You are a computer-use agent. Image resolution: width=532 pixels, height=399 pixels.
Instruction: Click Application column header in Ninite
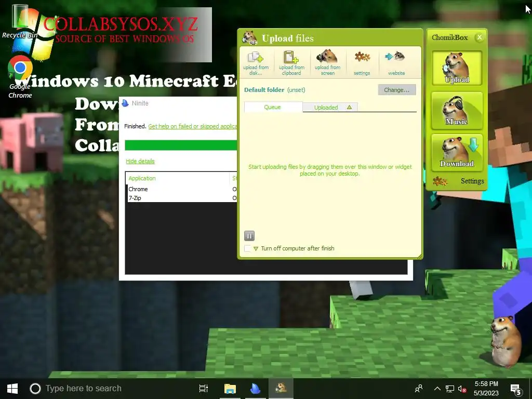178,178
